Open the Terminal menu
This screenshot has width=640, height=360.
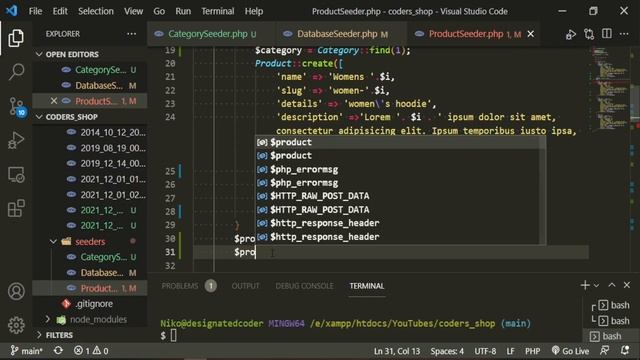[218, 11]
